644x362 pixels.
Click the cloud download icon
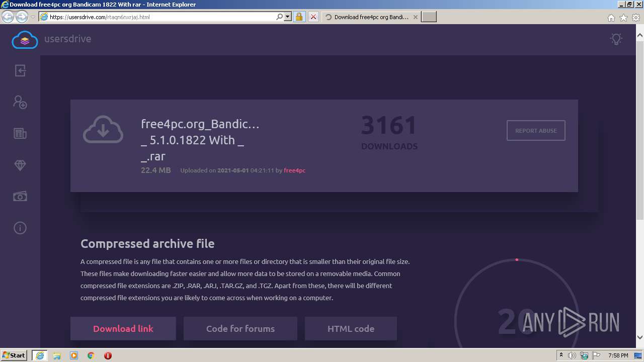click(x=103, y=130)
